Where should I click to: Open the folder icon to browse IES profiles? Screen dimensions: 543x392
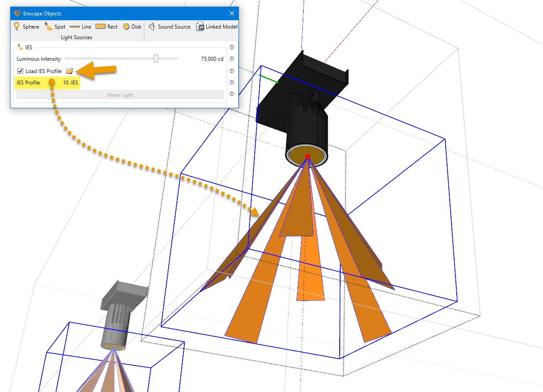pos(70,70)
